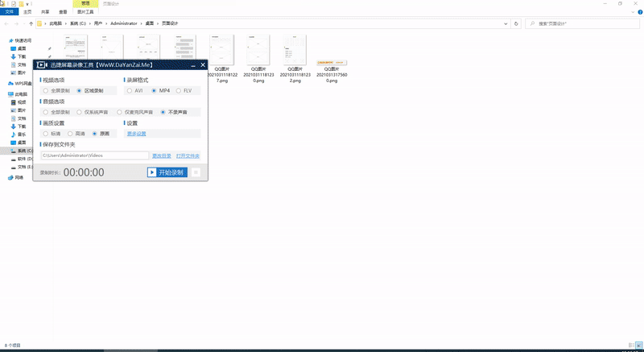
Task: Switch to the 共享 ribbon tab
Action: click(x=45, y=12)
